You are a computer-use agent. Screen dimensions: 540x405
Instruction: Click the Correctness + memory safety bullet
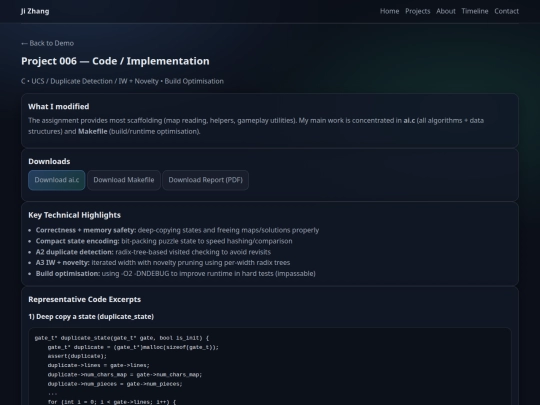click(x=177, y=230)
